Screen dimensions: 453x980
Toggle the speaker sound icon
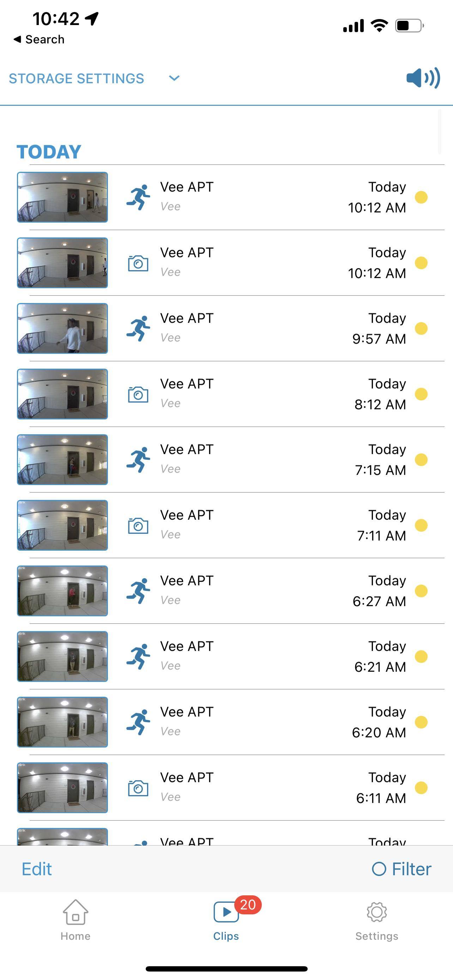pos(423,78)
